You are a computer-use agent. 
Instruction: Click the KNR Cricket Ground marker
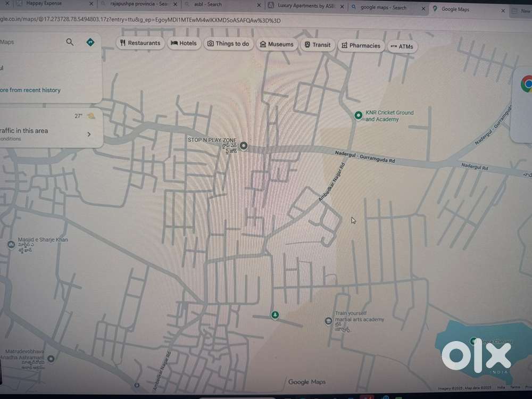pyautogui.click(x=359, y=115)
